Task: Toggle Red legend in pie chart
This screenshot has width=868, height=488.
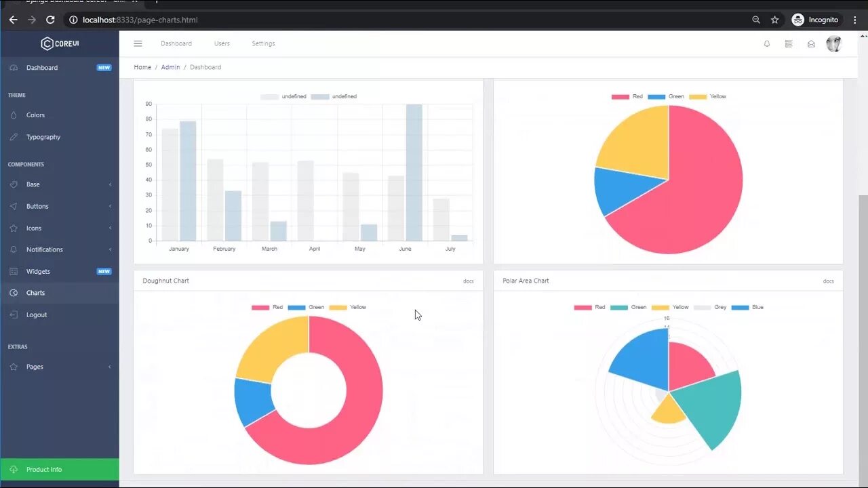Action: [627, 97]
